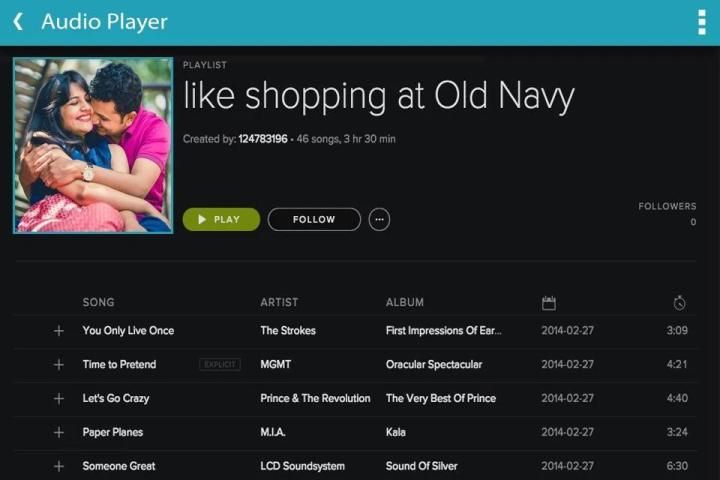Tap the back arrow beside Audio Player
Image resolution: width=720 pixels, height=480 pixels.
(x=18, y=22)
